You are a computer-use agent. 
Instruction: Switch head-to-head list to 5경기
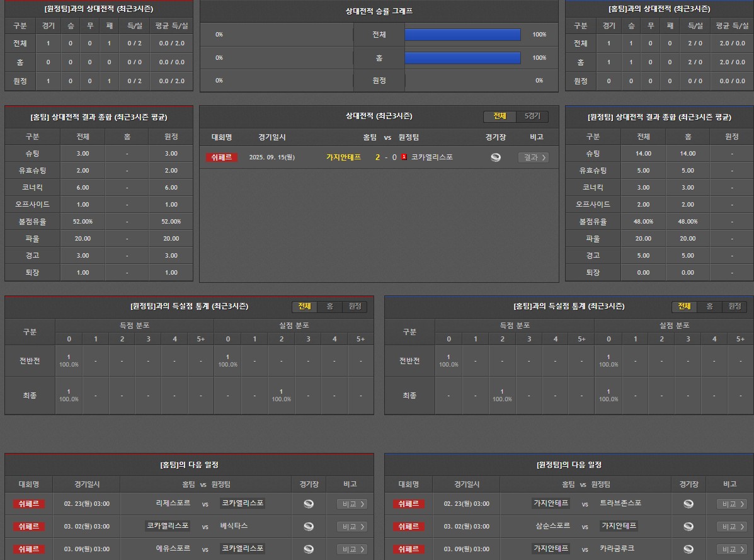click(x=532, y=117)
